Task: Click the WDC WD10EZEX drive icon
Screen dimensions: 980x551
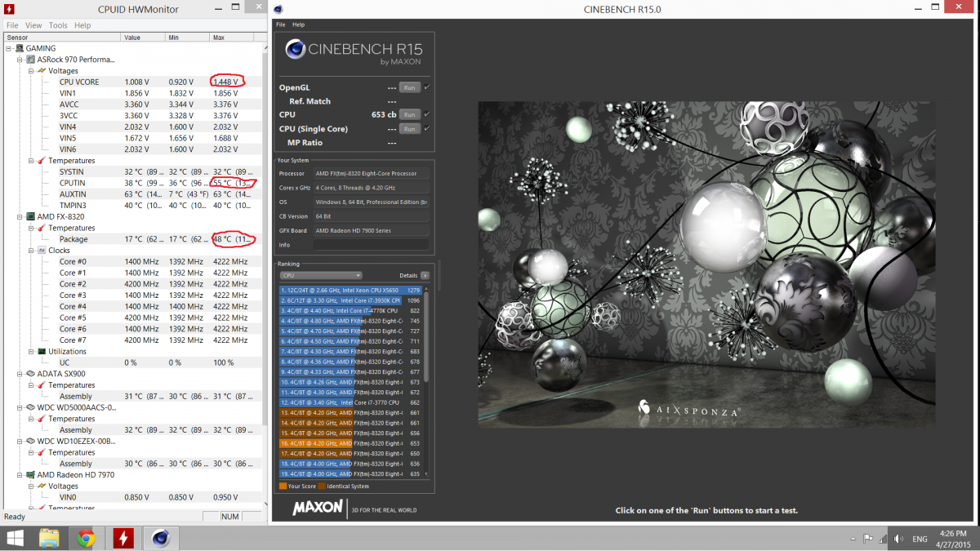Action: pyautogui.click(x=31, y=442)
